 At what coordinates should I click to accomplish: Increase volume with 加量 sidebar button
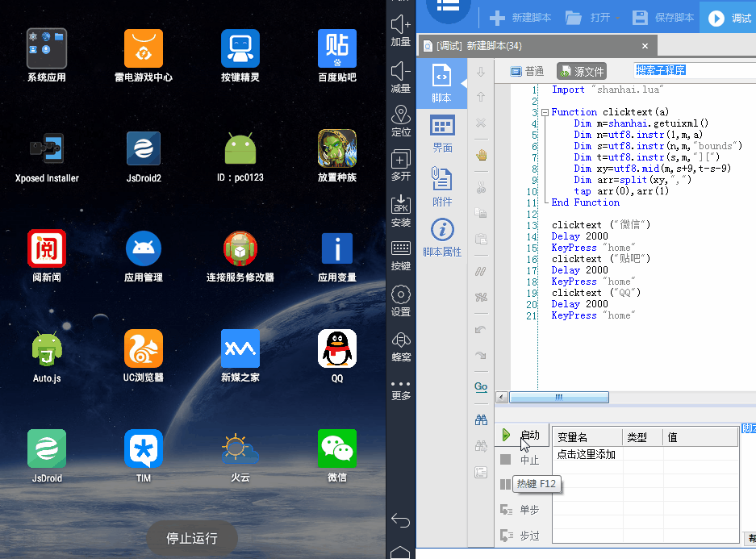[x=401, y=31]
